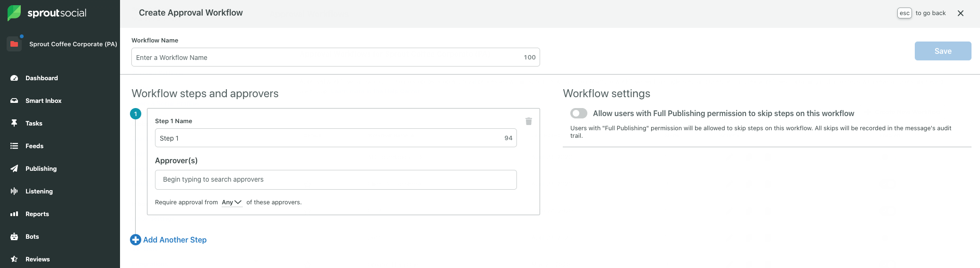Image resolution: width=980 pixels, height=268 pixels.
Task: Expand the Any approvers dropdown
Action: (x=232, y=202)
